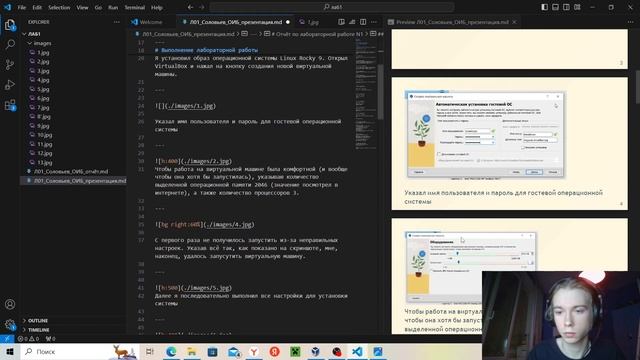Open Mail app from taskbar
640x360 pixels.
234,351
